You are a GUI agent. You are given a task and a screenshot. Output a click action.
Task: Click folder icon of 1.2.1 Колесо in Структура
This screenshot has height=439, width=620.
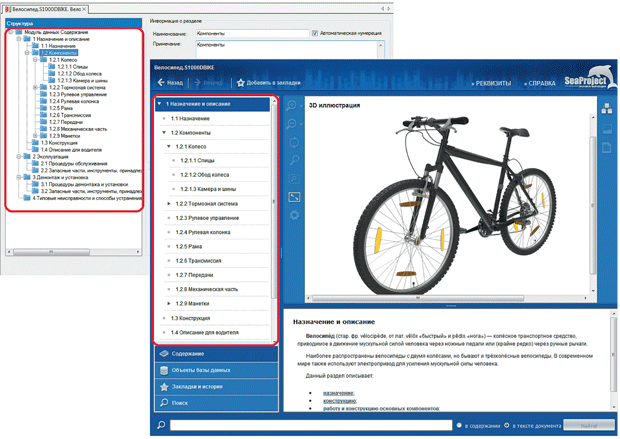click(43, 60)
